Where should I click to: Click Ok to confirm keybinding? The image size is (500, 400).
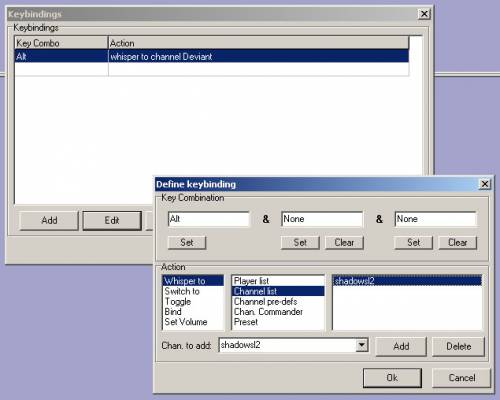(x=392, y=378)
